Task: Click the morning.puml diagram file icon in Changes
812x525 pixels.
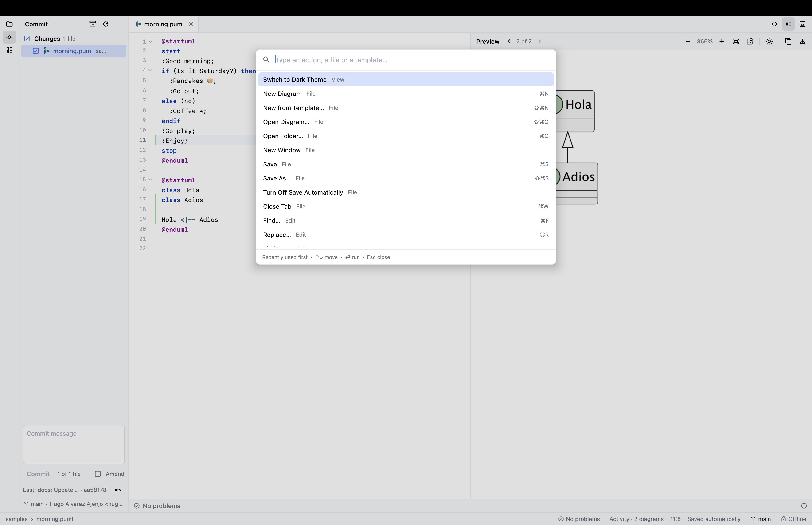Action: point(47,51)
